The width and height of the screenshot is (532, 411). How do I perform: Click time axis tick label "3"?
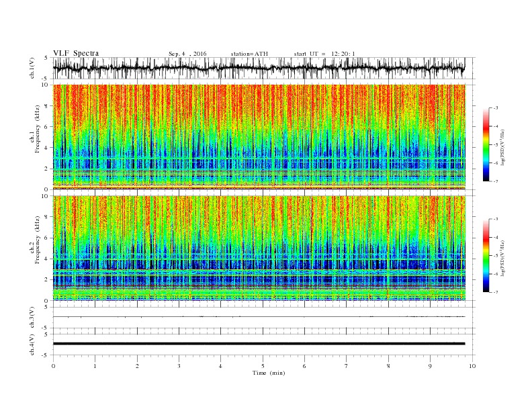point(179,366)
